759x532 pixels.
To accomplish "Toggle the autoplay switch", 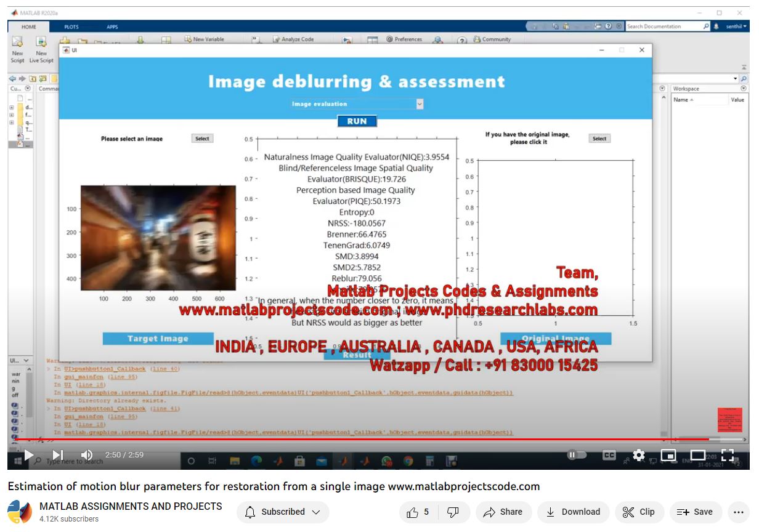I will pyautogui.click(x=577, y=455).
